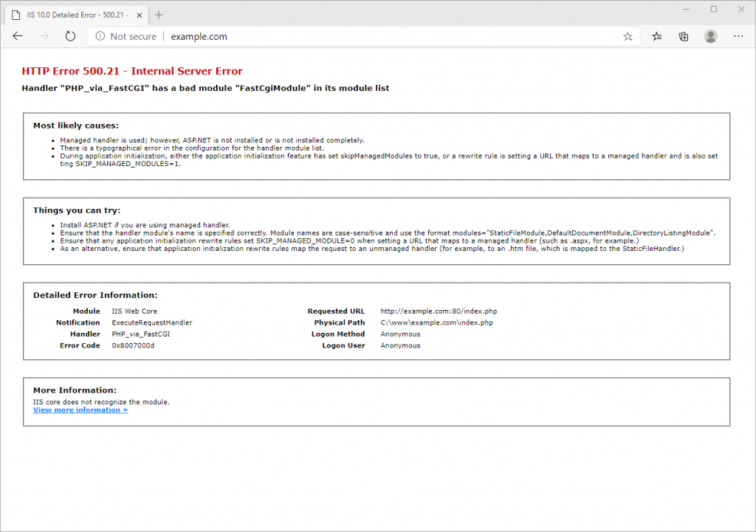
Task: Click the HTTP Error 500.21 heading
Action: click(x=132, y=72)
